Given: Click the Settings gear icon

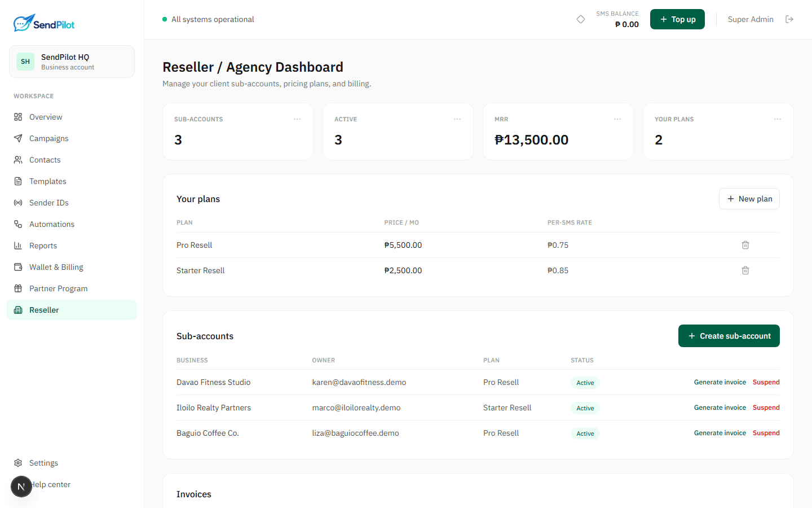Looking at the screenshot, I should [18, 463].
